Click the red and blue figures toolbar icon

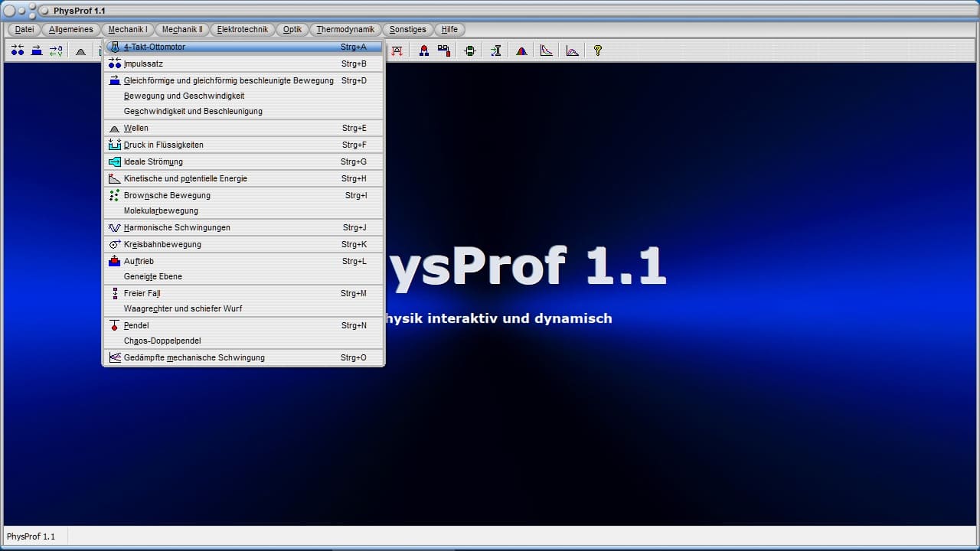(424, 51)
